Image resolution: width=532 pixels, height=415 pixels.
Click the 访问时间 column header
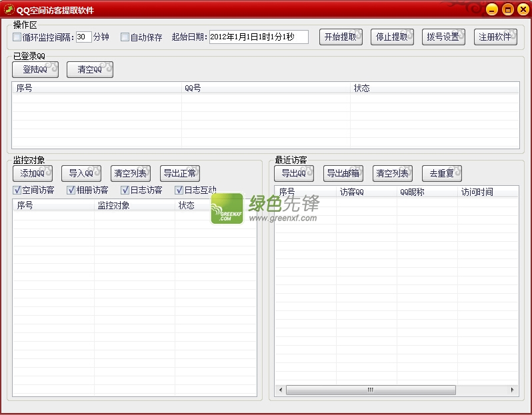pos(488,193)
